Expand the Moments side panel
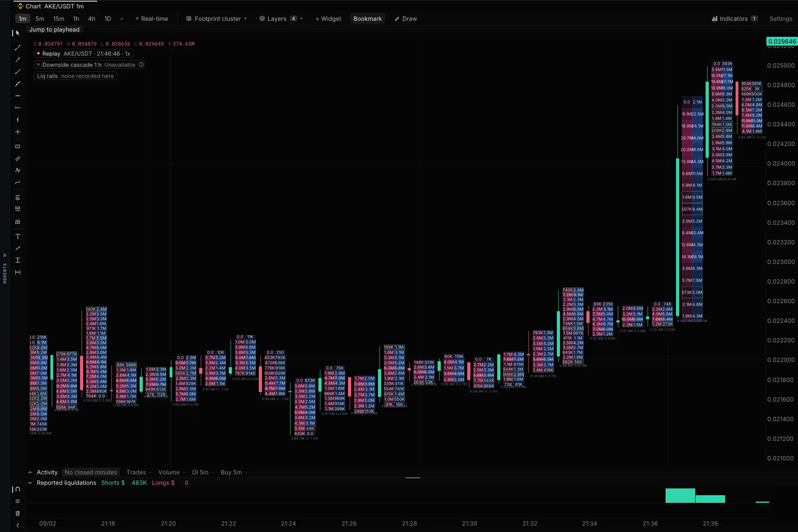 pyautogui.click(x=5, y=255)
